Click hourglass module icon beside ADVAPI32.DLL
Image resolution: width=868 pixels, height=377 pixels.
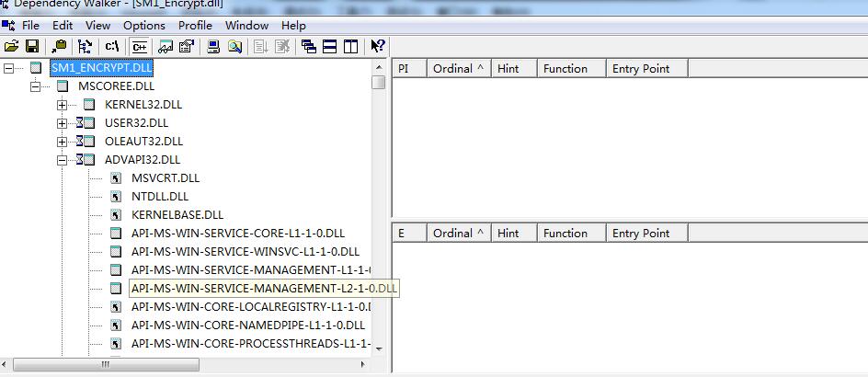tap(85, 159)
